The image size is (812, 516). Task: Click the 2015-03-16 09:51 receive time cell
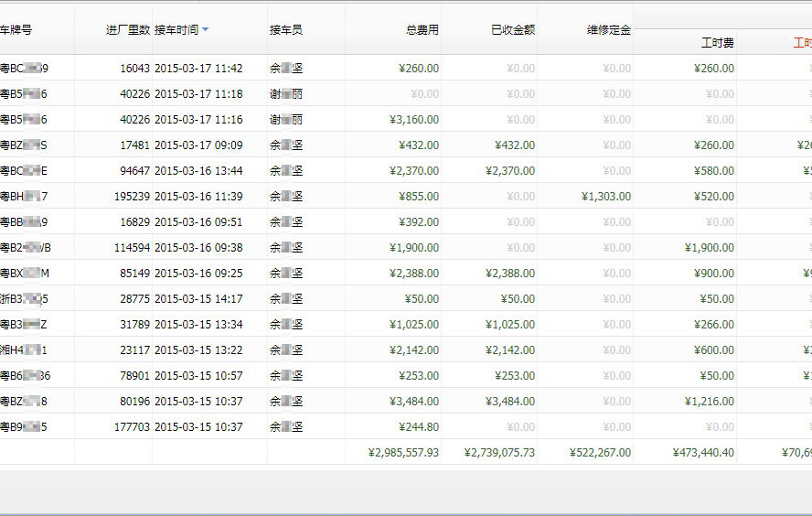pos(198,222)
